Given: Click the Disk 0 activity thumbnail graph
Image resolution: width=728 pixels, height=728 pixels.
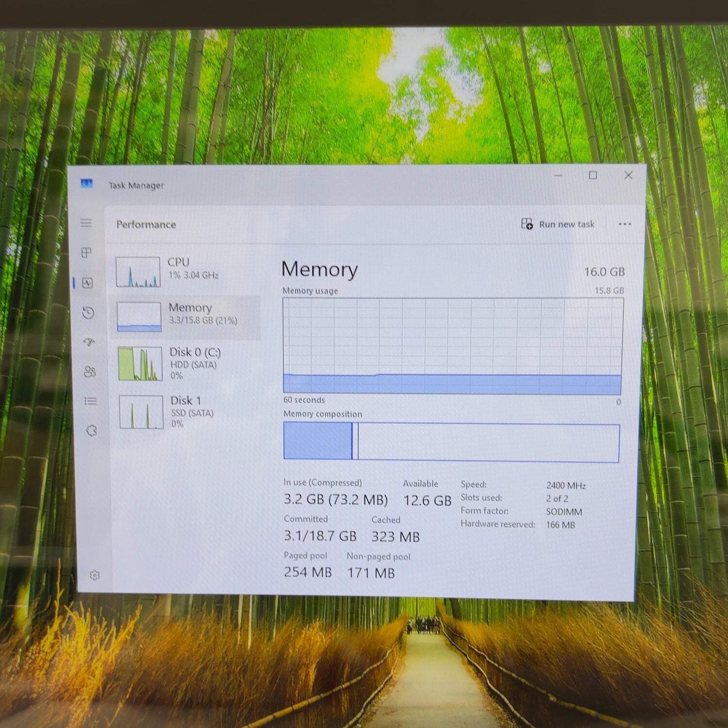Looking at the screenshot, I should tap(140, 364).
